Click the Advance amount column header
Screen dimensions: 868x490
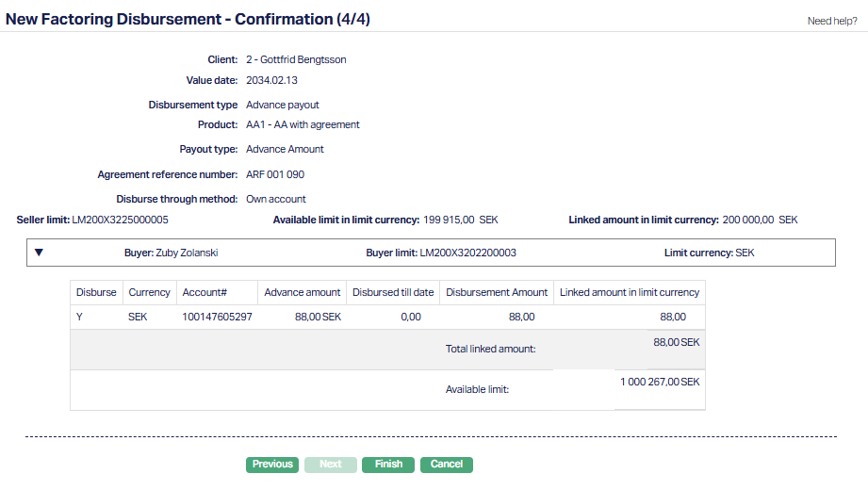[x=303, y=292]
